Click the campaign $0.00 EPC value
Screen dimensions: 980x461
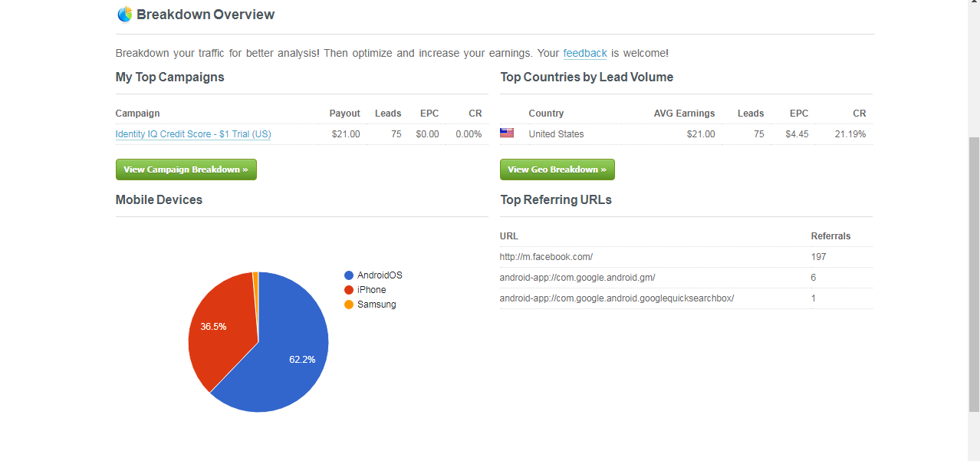(428, 134)
